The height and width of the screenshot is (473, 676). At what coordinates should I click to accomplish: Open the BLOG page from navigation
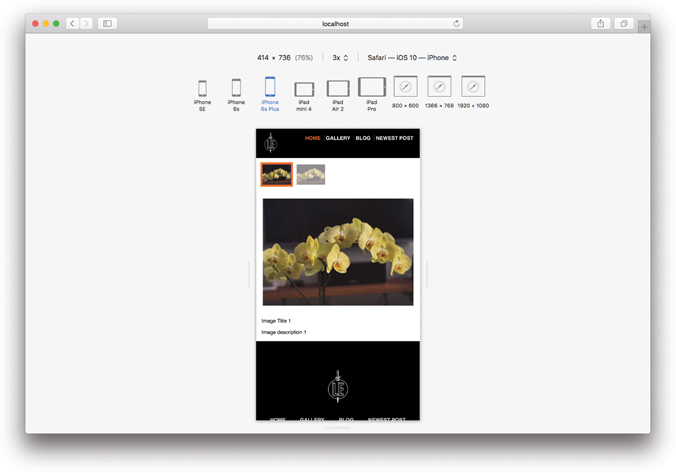[x=363, y=138]
